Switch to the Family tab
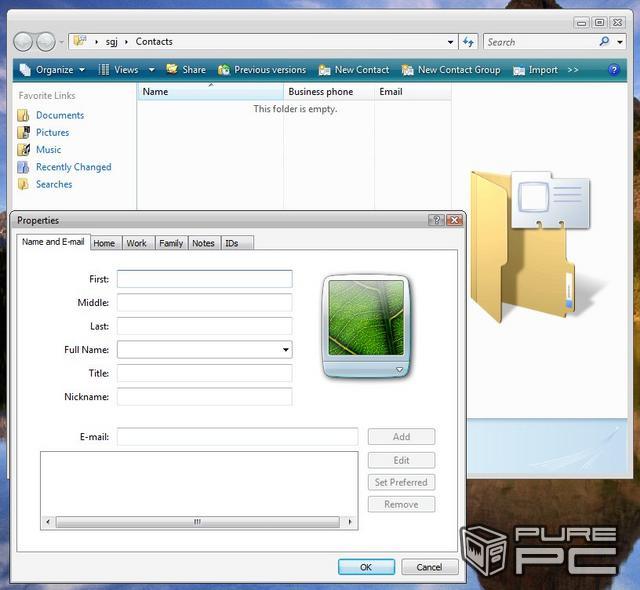This screenshot has height=590, width=640. (x=171, y=243)
